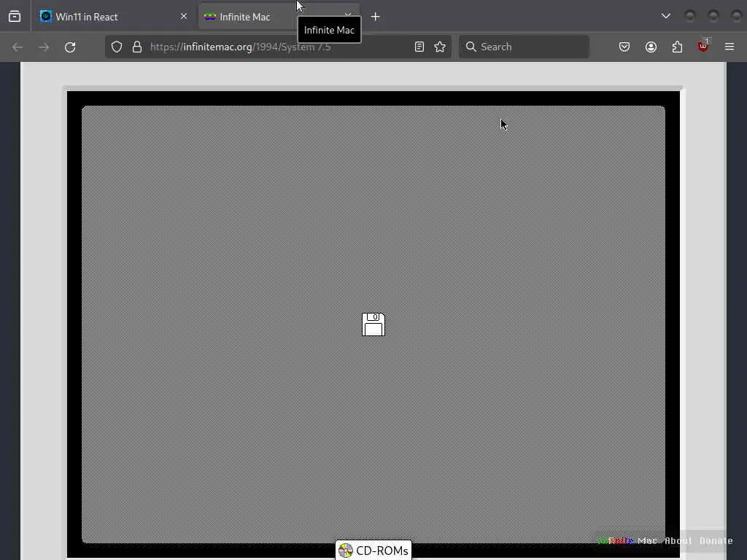Viewport: 747px width, 560px height.
Task: Open the Extensions puzzle icon
Action: [x=678, y=47]
